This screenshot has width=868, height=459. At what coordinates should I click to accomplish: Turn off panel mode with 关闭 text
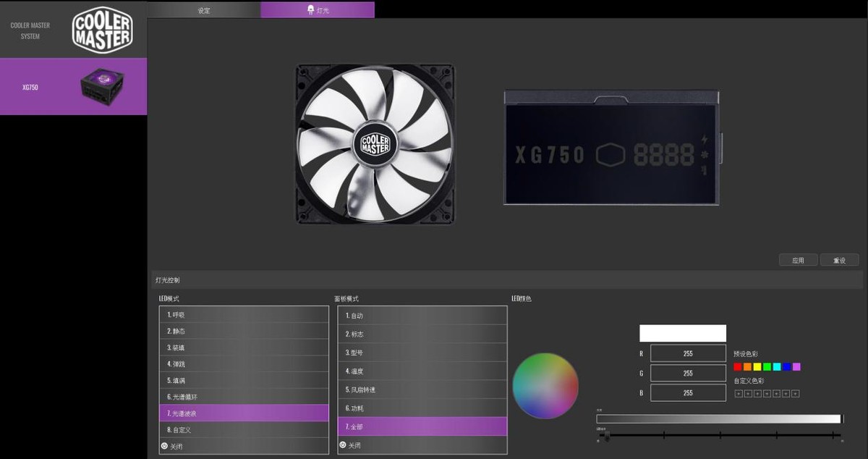coord(354,445)
